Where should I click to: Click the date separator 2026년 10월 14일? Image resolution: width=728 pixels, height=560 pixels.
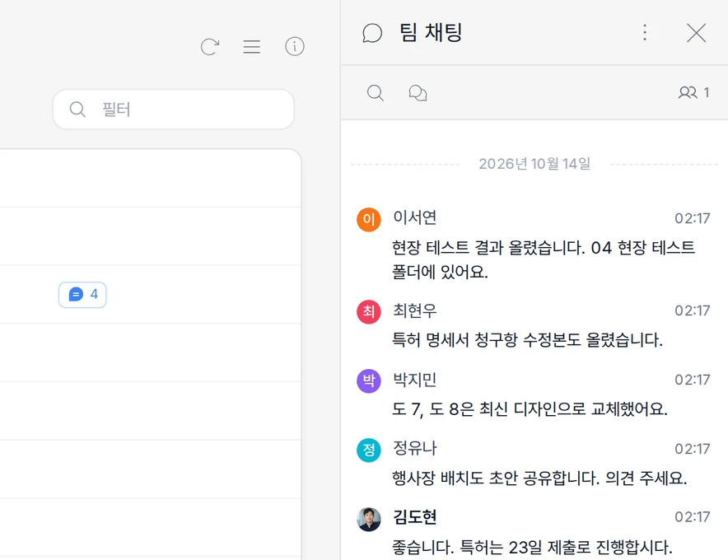point(534,164)
